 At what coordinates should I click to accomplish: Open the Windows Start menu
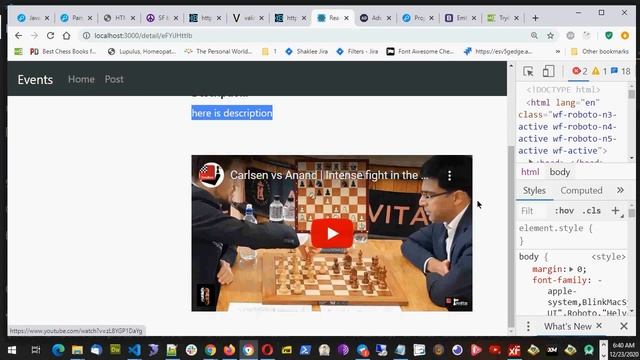[12, 350]
